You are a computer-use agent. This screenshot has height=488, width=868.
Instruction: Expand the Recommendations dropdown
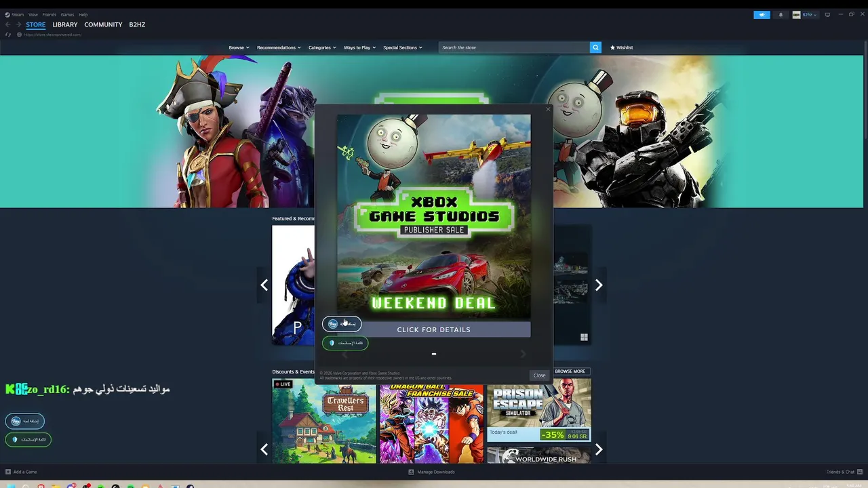click(x=279, y=47)
